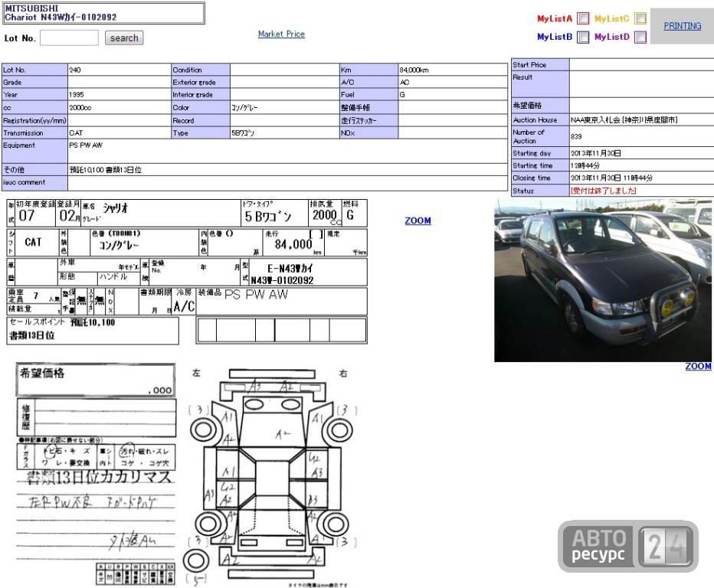The width and height of the screenshot is (714, 588).
Task: Click the car damage diagram
Action: coord(271,478)
